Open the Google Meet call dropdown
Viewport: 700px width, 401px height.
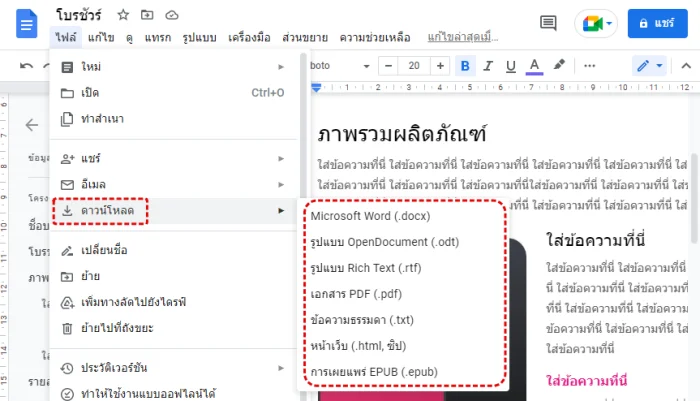click(596, 23)
